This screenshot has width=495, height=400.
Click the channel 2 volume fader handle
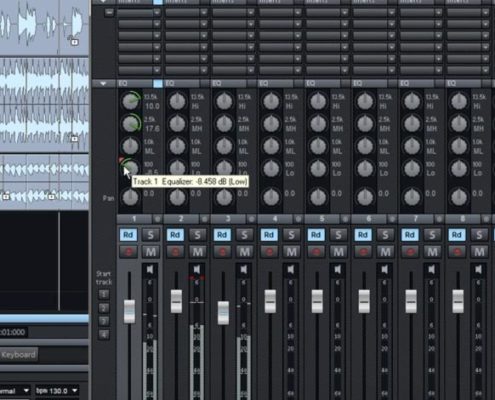click(x=176, y=301)
